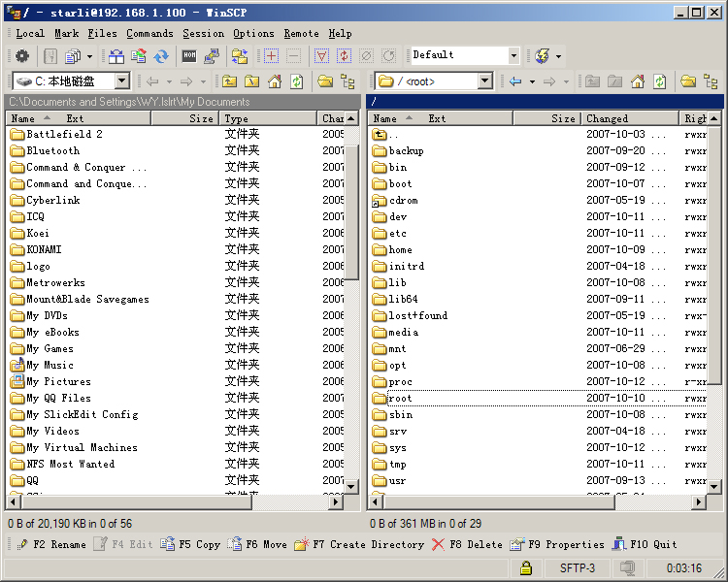Go to local home directory icon
The width and height of the screenshot is (728, 582).
tap(275, 81)
